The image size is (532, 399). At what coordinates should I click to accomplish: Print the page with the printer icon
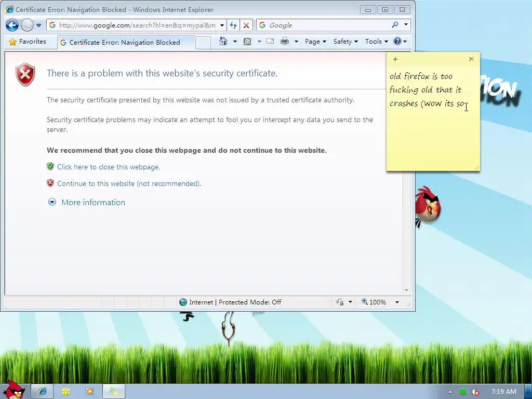pyautogui.click(x=285, y=42)
